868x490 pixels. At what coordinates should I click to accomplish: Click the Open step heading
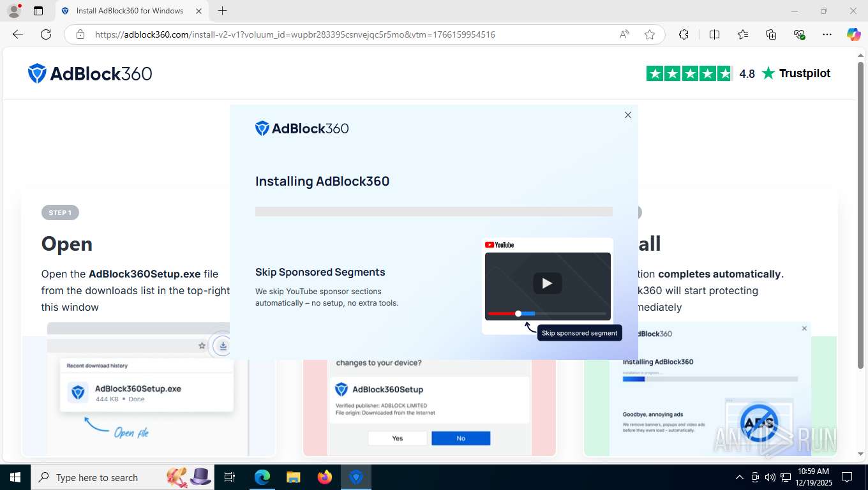click(67, 244)
